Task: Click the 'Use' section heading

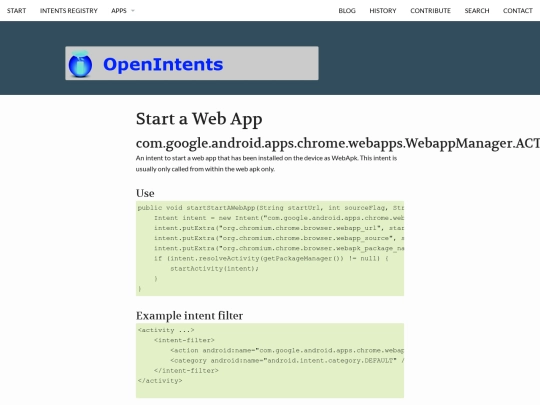Action: click(145, 193)
